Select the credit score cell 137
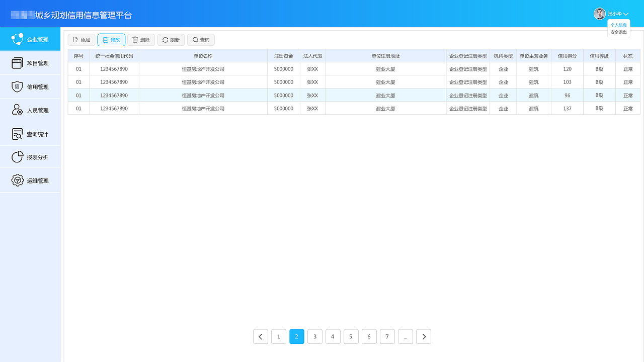Screen dimensions: 644x362 pos(568,108)
